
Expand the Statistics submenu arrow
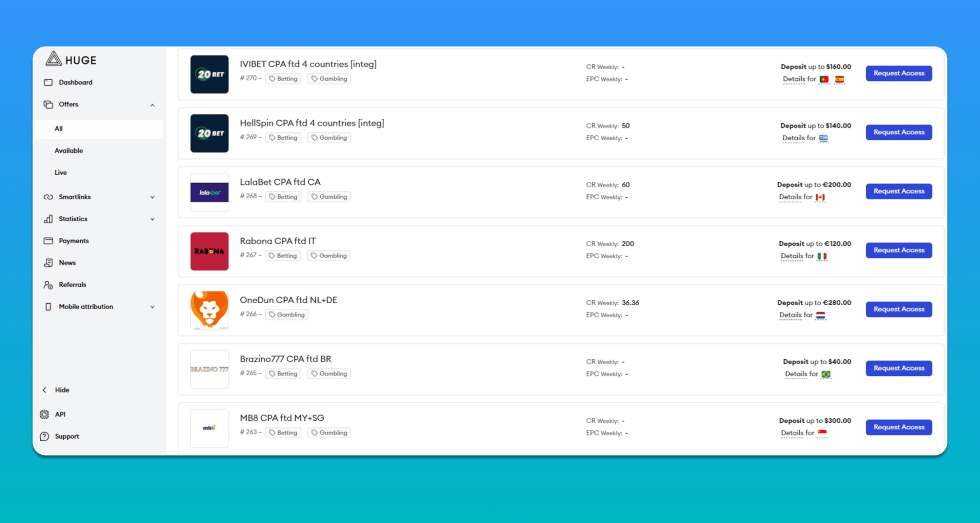(x=152, y=219)
